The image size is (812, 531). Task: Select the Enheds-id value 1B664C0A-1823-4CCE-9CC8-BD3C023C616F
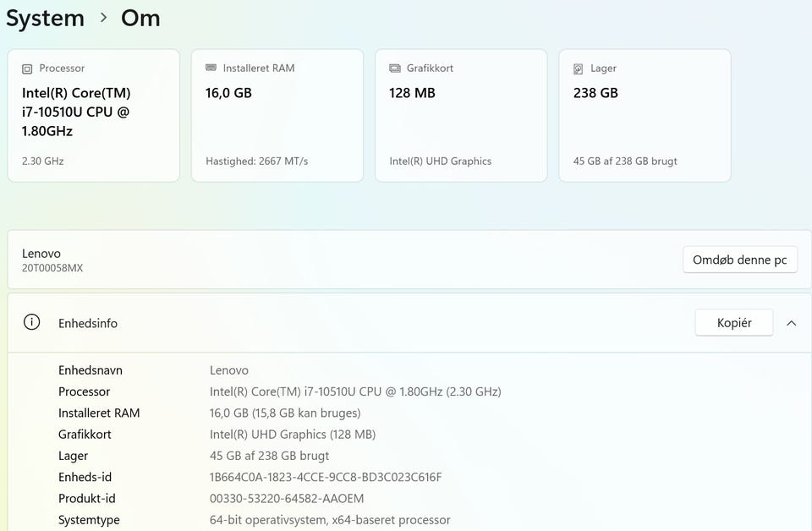click(326, 477)
